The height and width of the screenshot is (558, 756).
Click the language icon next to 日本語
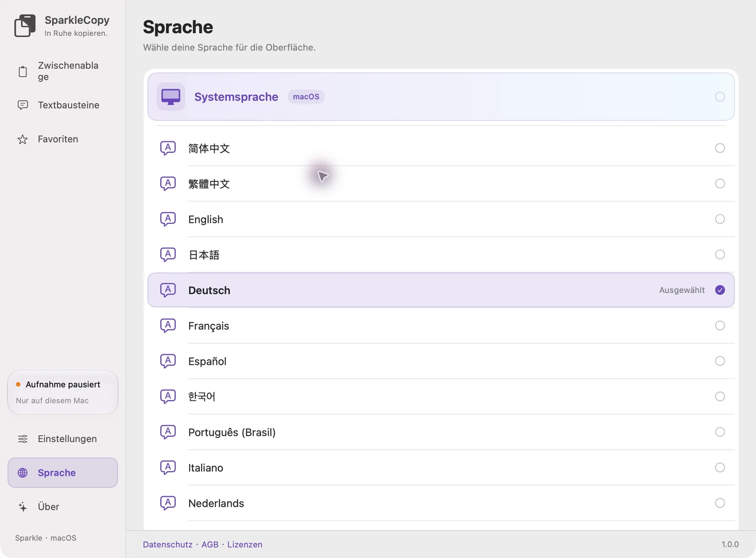tap(168, 254)
